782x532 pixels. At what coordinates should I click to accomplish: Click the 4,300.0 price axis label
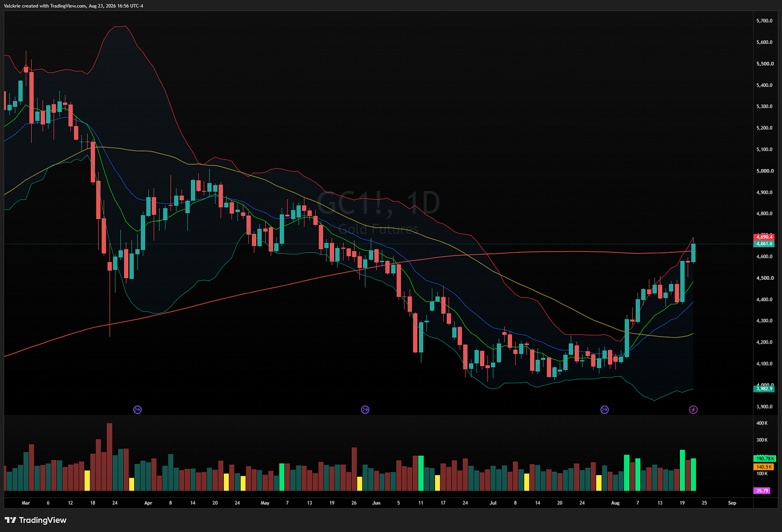[764, 321]
